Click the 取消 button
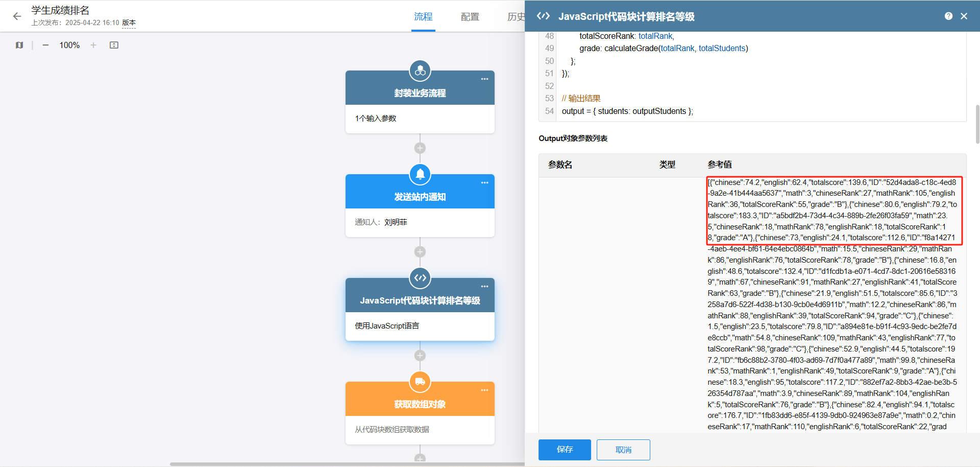 pos(623,450)
